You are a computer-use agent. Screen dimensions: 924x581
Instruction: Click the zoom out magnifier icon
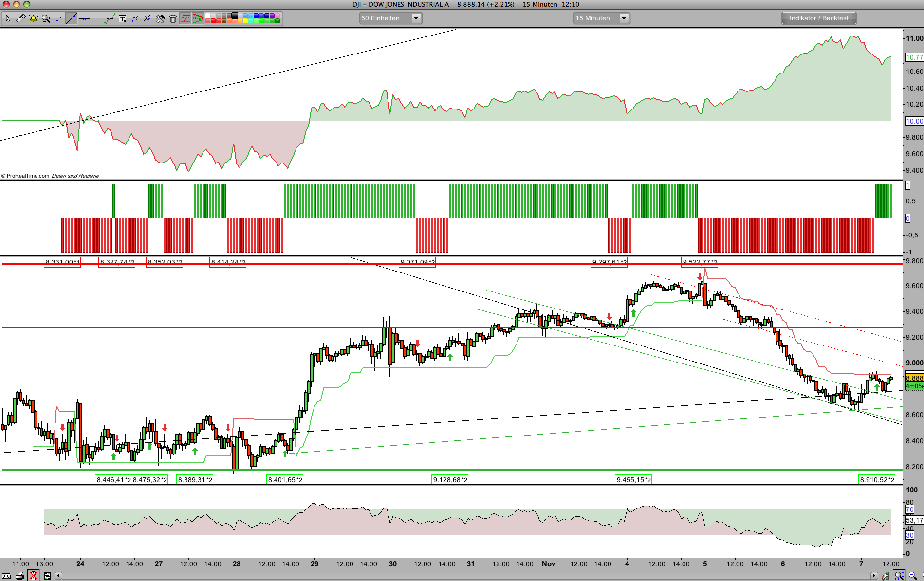(912, 576)
